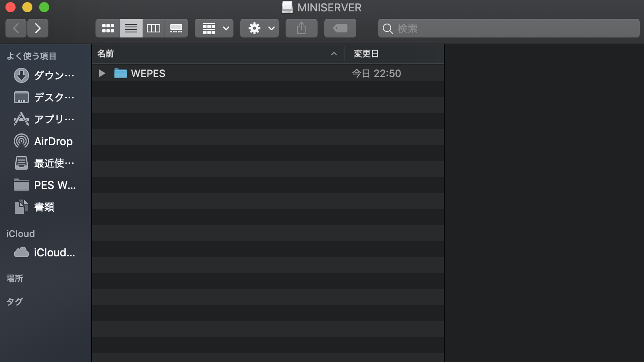Go back with the left arrow button

click(16, 28)
